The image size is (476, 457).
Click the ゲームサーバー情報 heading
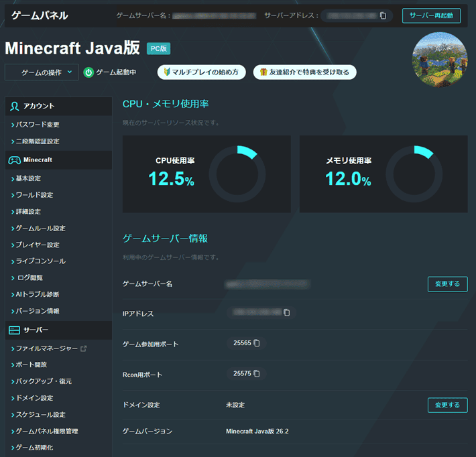(165, 239)
